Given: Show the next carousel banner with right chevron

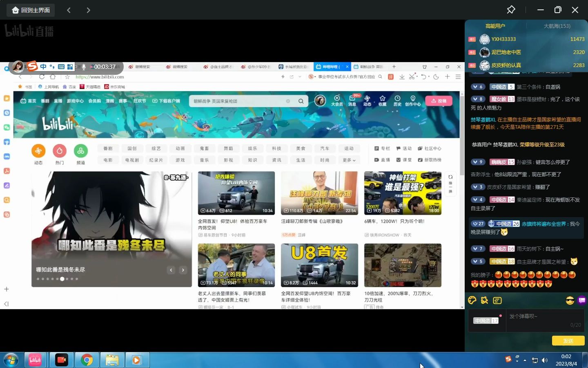Looking at the screenshot, I should pos(183,270).
